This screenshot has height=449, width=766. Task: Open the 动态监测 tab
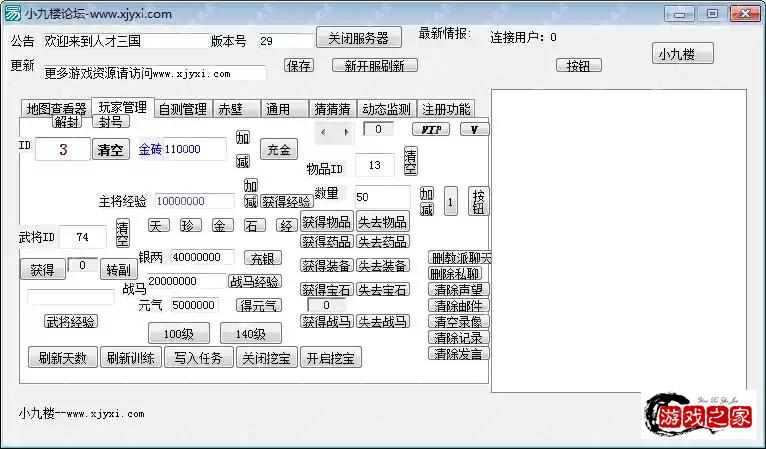coord(386,109)
